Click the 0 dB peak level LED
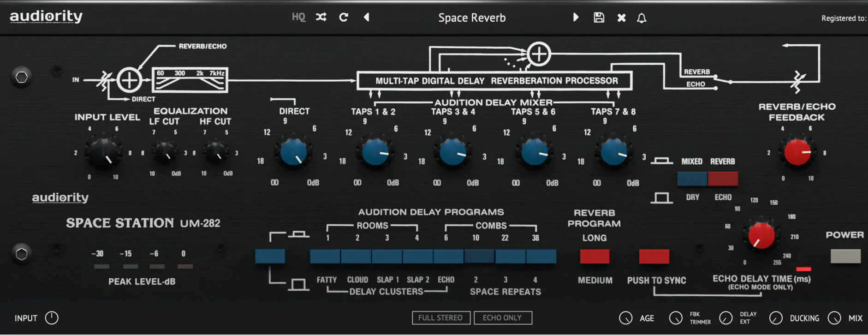The image size is (868, 335). pyautogui.click(x=185, y=266)
